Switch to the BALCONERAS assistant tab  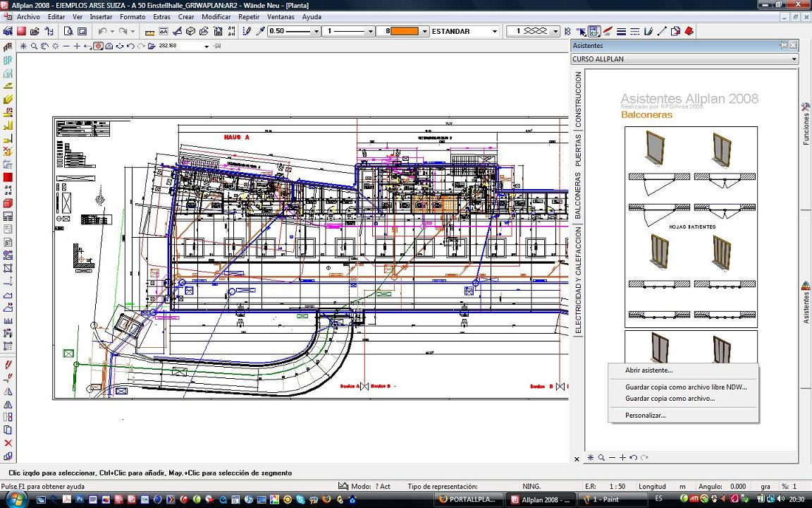click(579, 195)
